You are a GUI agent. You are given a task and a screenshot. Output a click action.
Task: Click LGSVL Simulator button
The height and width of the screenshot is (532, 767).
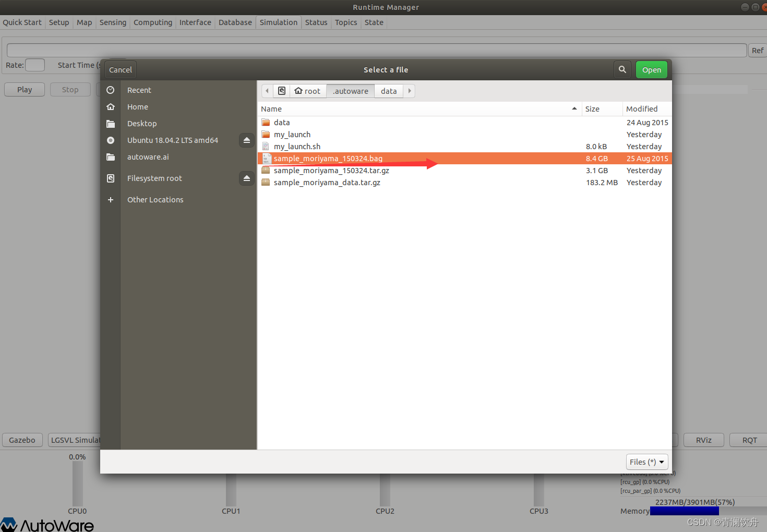tap(75, 440)
